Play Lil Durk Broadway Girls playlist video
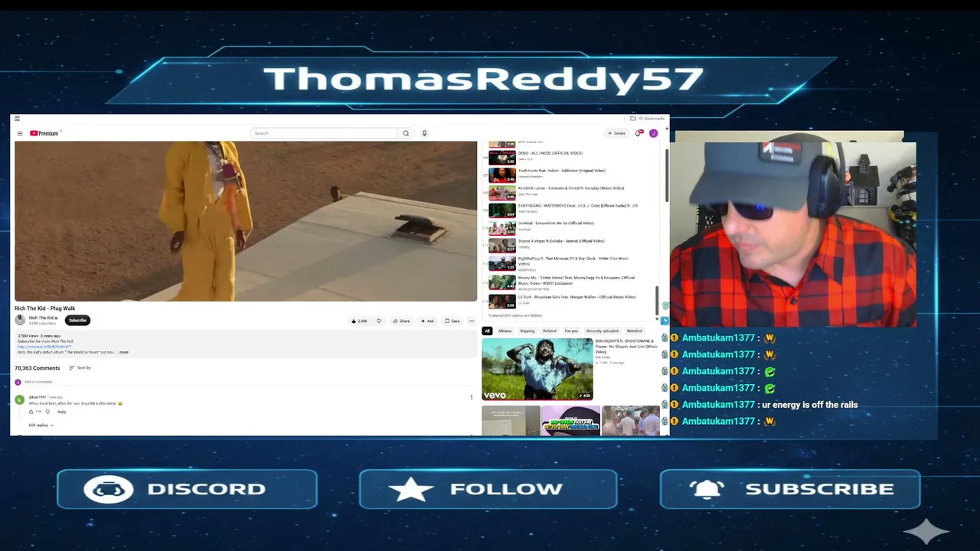 tap(569, 301)
